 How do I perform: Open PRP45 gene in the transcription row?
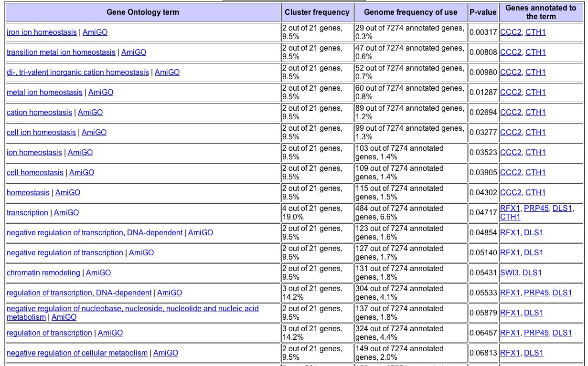[x=536, y=209]
